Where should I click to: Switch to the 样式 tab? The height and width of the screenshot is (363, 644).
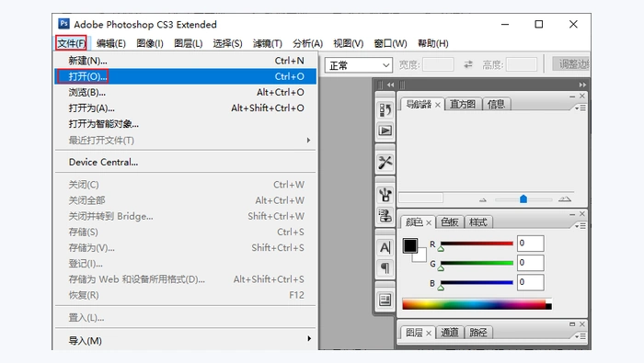click(x=477, y=222)
